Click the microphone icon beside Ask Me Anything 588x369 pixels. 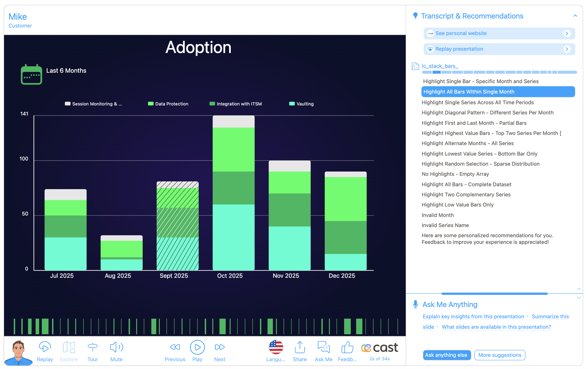(x=415, y=304)
